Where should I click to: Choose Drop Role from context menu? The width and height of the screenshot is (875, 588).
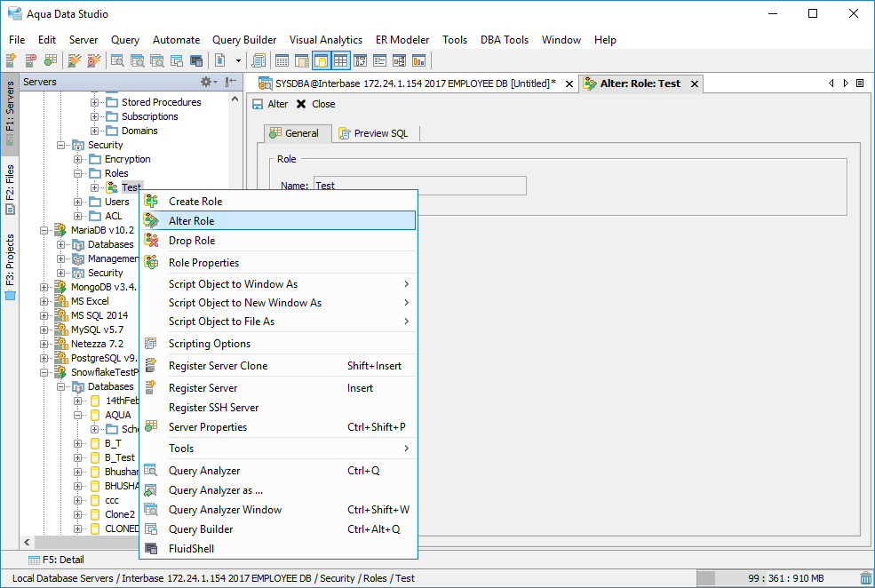(278, 241)
